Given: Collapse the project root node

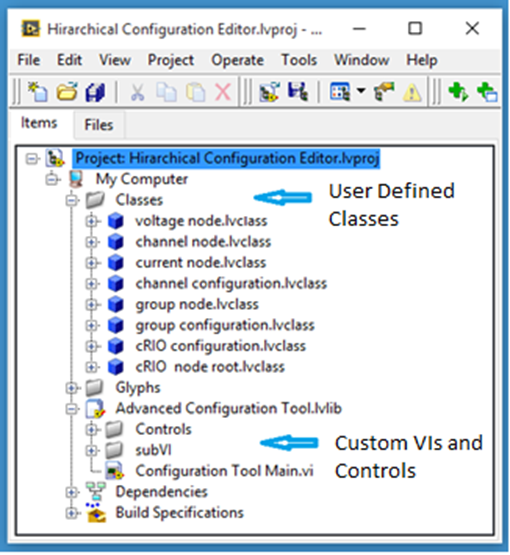Looking at the screenshot, I should click(32, 159).
